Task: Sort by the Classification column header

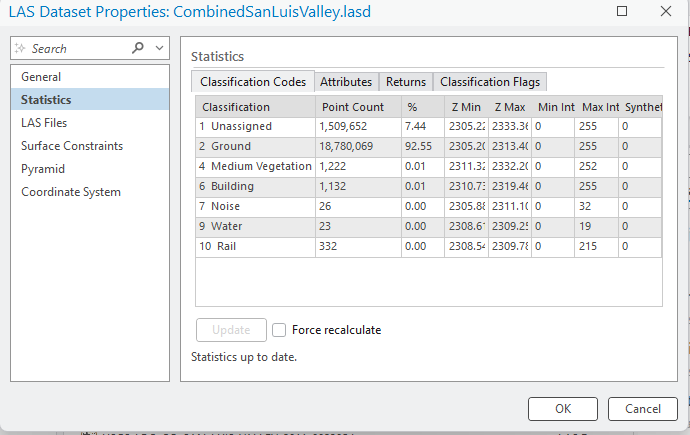Action: click(256, 107)
